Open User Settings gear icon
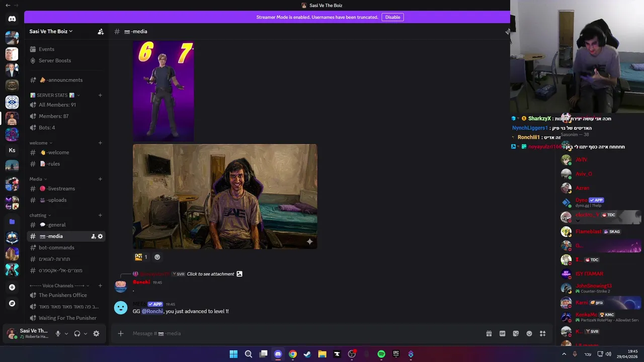The height and width of the screenshot is (362, 644). pyautogui.click(x=96, y=333)
